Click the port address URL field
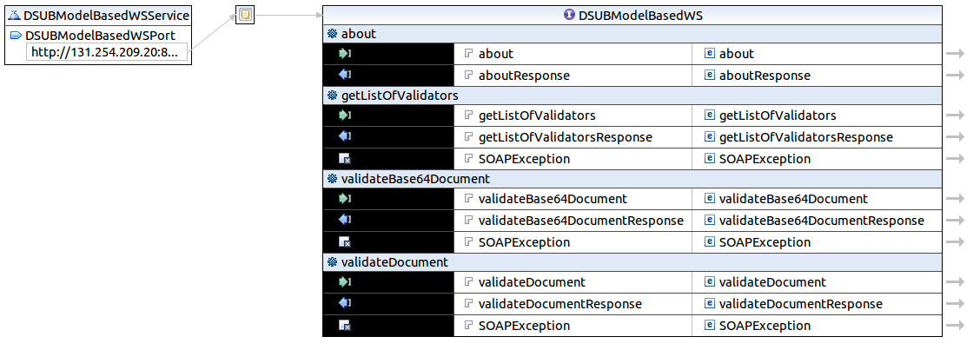Screen dimensions: 980x350 104,53
